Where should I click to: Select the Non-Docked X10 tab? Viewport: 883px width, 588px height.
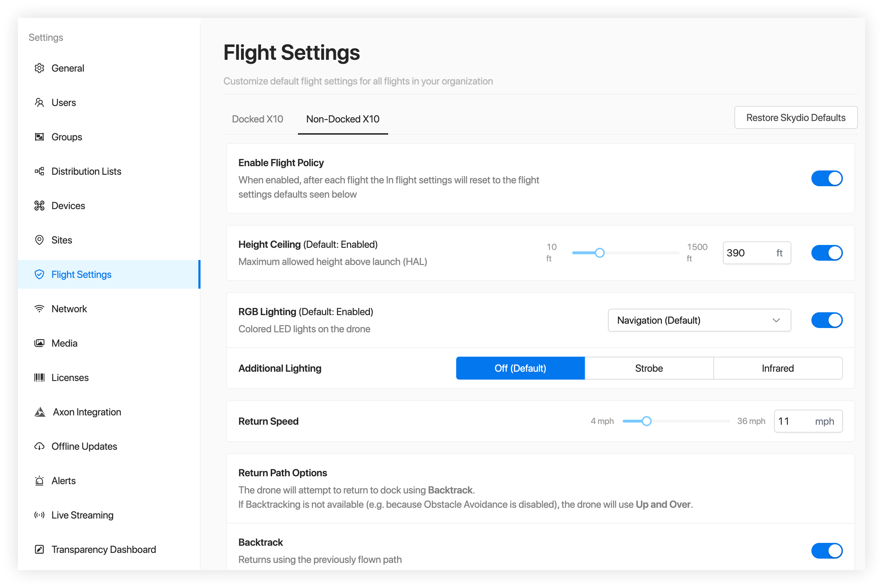coord(343,119)
